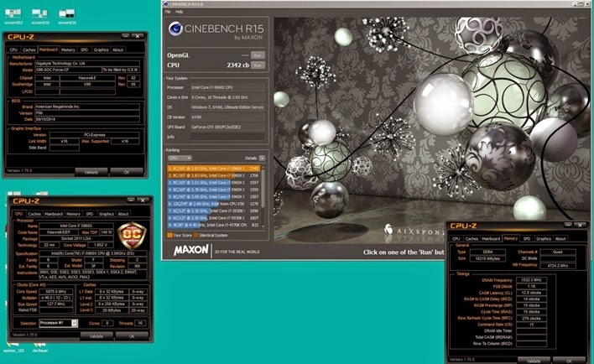Open Caches tab in the processor CPU-Z window

point(34,214)
